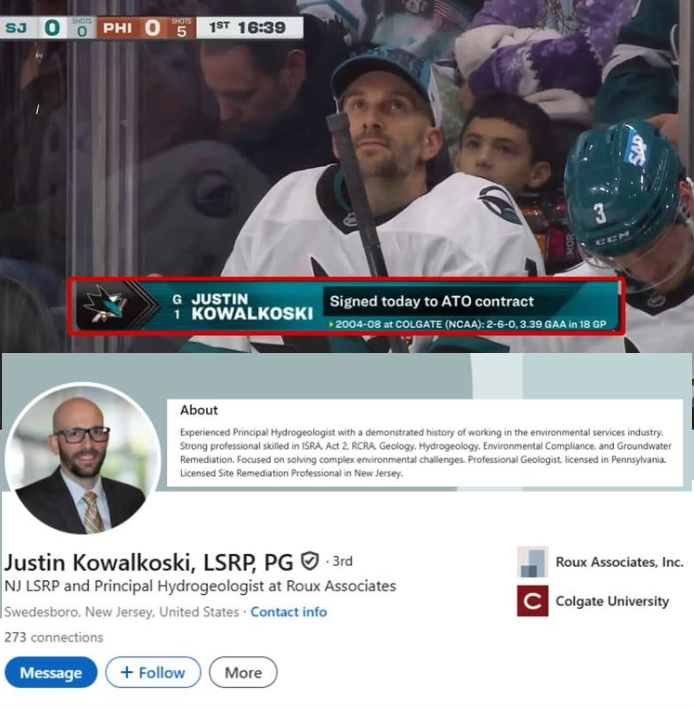This screenshot has width=694, height=709.
Task: Click the plus icon on Follow button
Action: point(127,672)
